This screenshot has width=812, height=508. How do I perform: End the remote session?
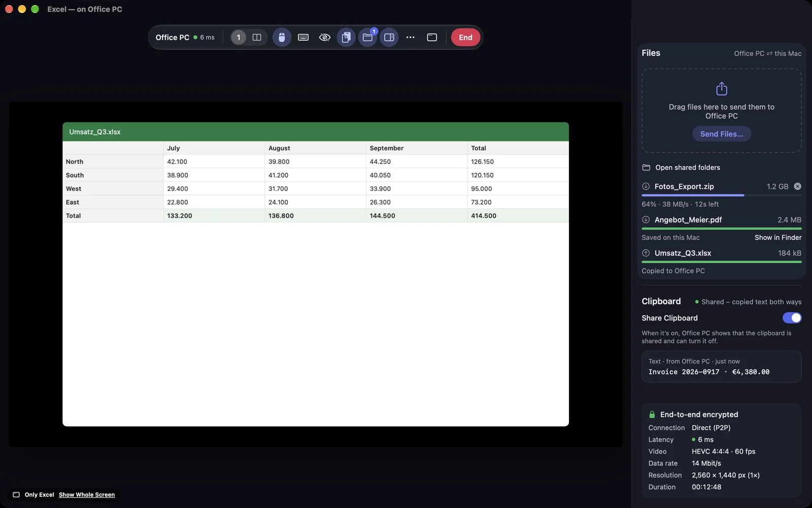coord(465,38)
